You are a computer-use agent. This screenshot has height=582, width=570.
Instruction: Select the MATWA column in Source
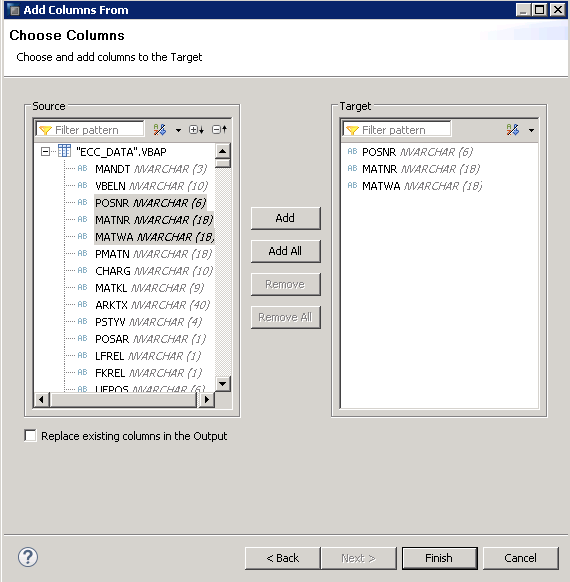click(x=154, y=237)
